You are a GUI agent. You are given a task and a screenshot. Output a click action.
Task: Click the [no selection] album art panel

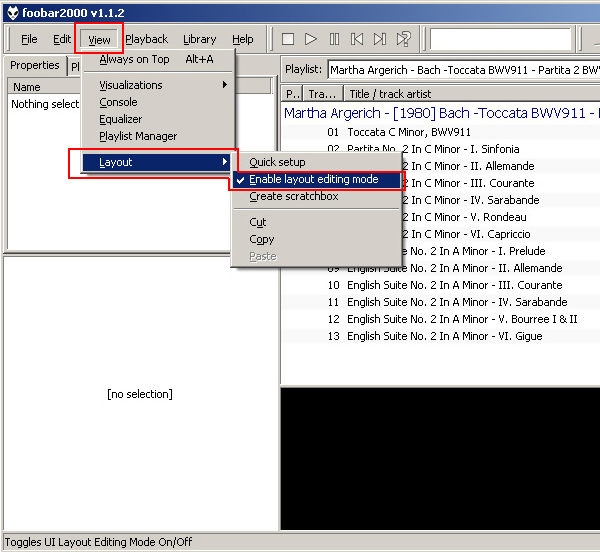140,394
